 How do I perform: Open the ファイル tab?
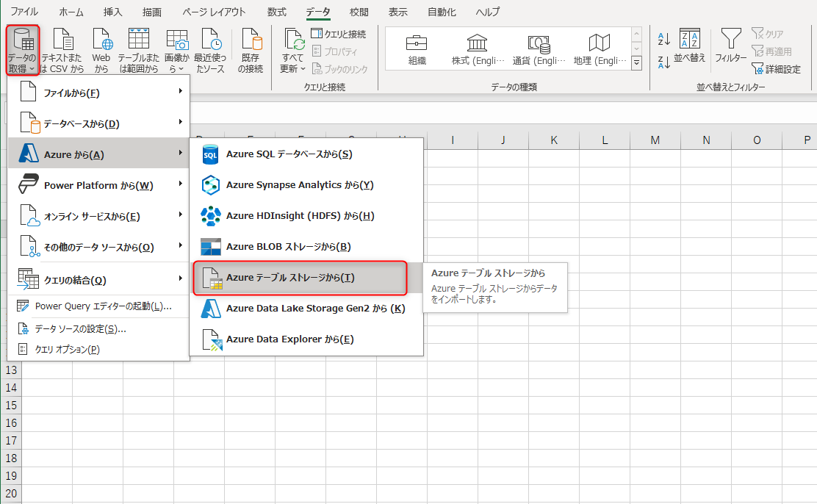tap(24, 12)
